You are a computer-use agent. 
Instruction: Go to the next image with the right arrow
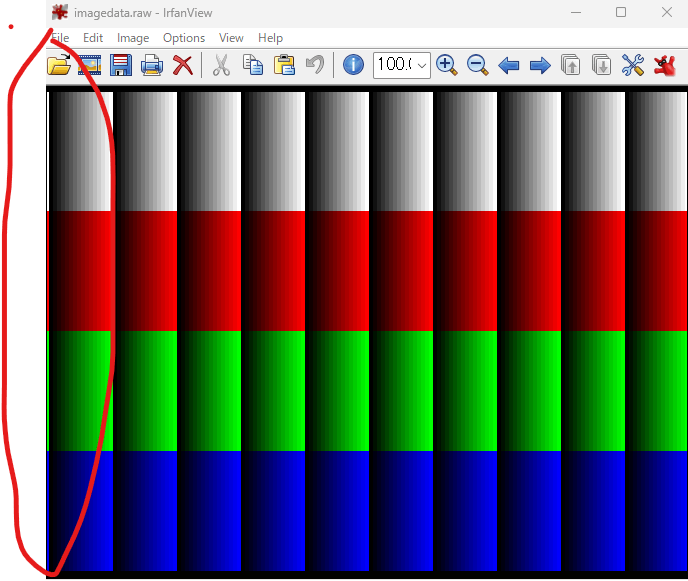[540, 66]
